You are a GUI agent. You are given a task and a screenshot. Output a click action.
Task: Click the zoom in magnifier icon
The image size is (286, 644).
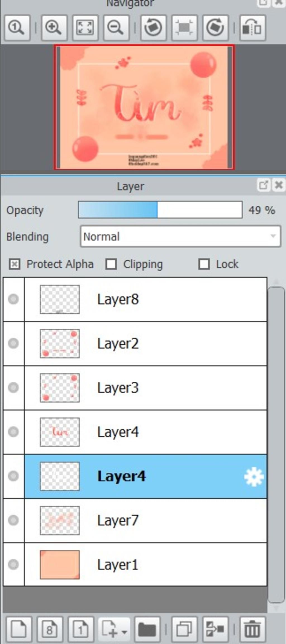tap(54, 28)
